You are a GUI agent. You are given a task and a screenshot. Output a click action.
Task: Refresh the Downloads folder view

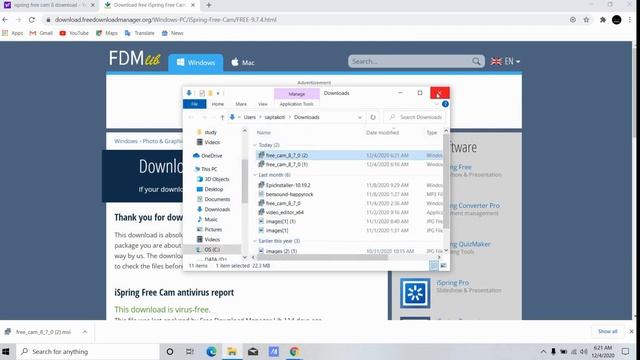pos(373,117)
